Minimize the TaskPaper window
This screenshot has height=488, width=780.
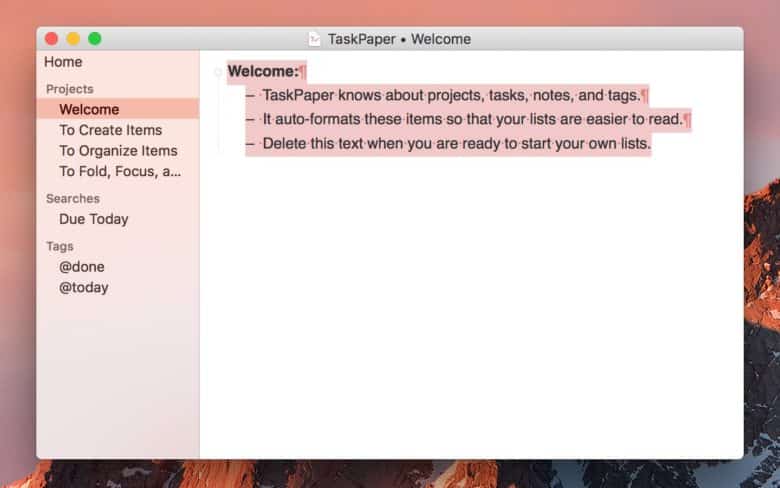click(x=73, y=39)
